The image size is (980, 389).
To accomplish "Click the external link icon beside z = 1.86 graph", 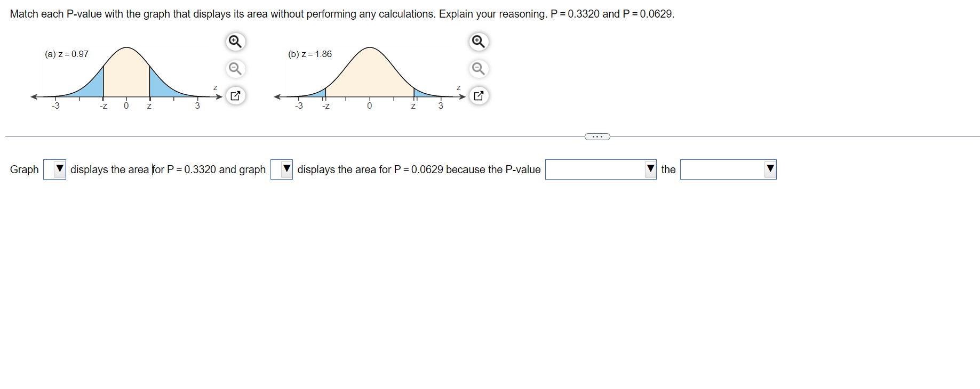I will (478, 95).
